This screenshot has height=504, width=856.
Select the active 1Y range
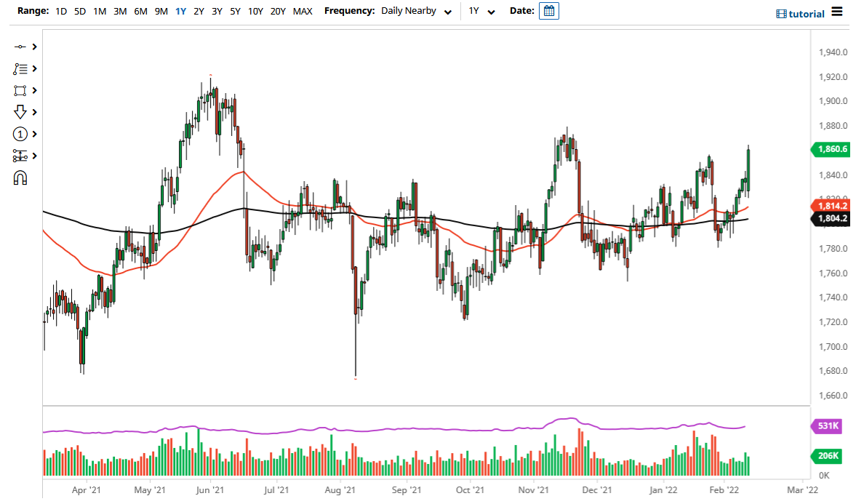pyautogui.click(x=180, y=11)
